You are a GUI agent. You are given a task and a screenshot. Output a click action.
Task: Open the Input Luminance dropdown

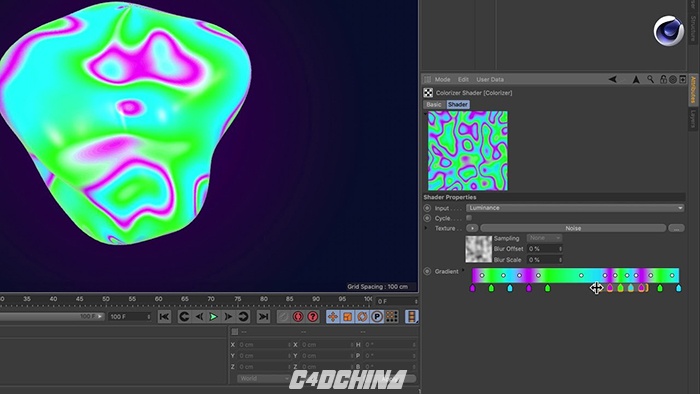pos(575,208)
